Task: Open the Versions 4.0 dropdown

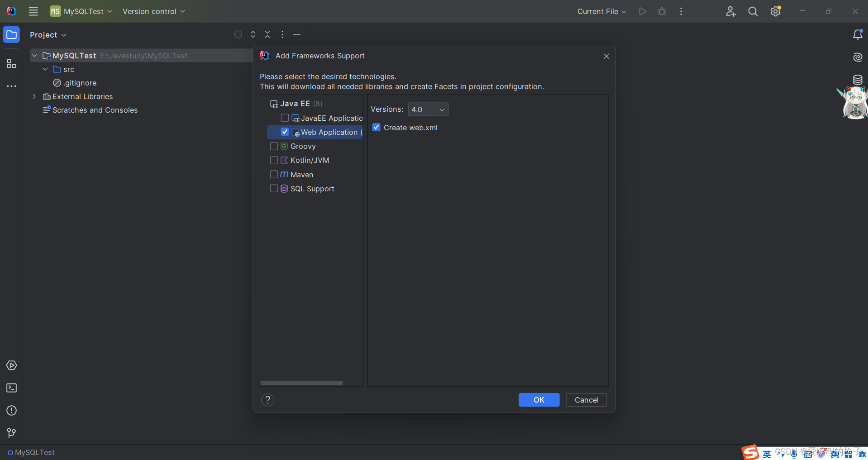Action: click(428, 109)
